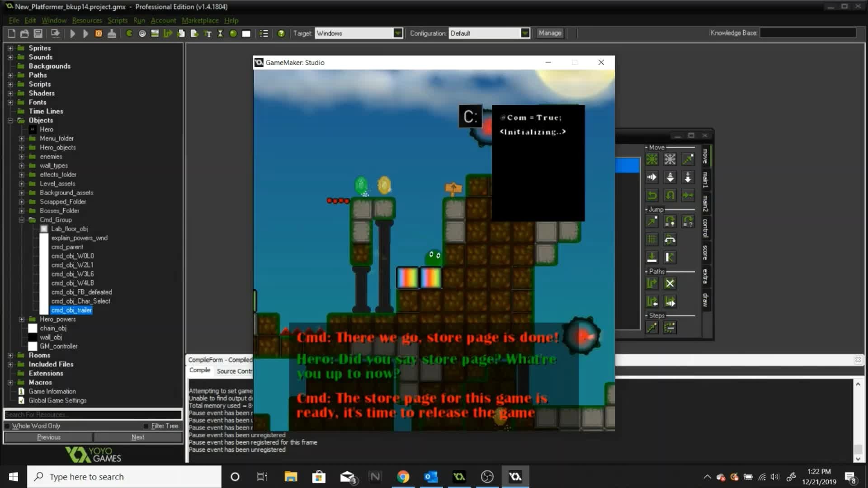Click the Create sprite Pac-Man icon
868x488 pixels.
(129, 33)
